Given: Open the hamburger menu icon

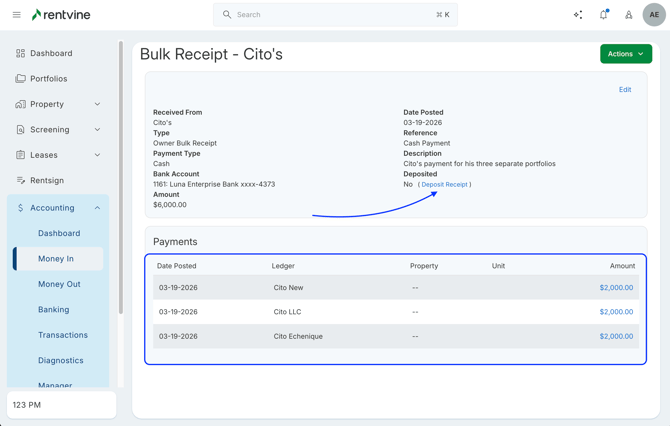Looking at the screenshot, I should [16, 15].
